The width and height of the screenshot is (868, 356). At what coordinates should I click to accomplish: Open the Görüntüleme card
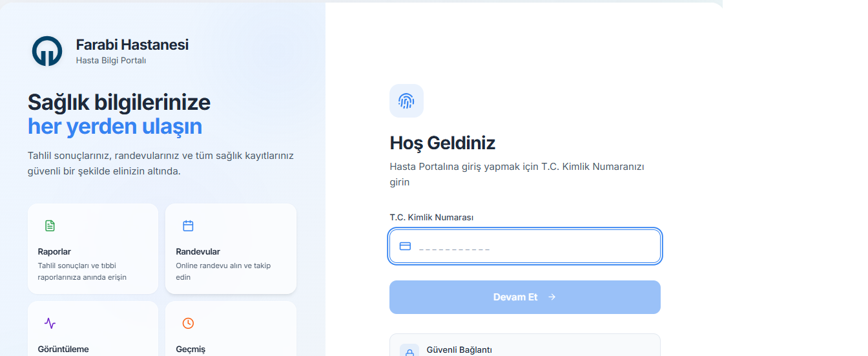tap(93, 329)
